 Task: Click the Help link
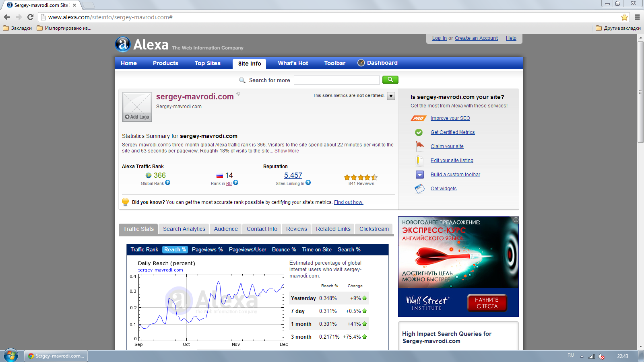pos(511,38)
